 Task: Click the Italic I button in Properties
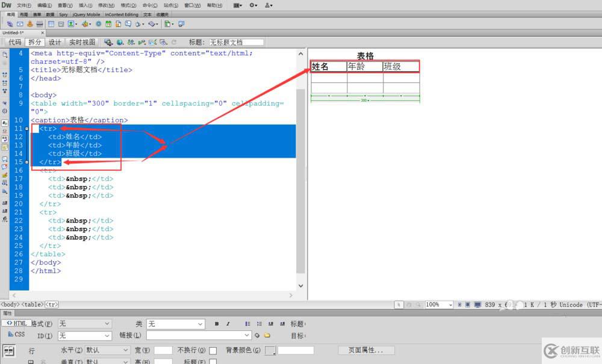pyautogui.click(x=228, y=324)
